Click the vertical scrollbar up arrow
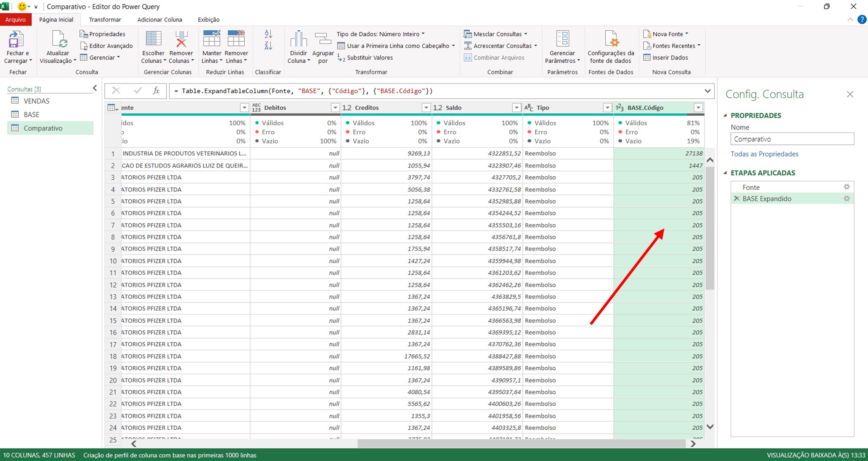Image resolution: width=868 pixels, height=461 pixels. coord(710,160)
